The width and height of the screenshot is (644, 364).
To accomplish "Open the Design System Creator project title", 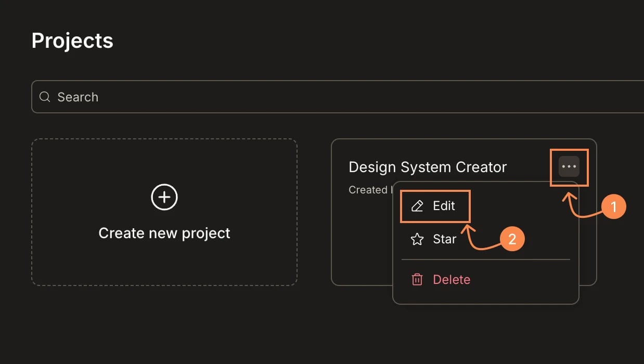I will (428, 167).
